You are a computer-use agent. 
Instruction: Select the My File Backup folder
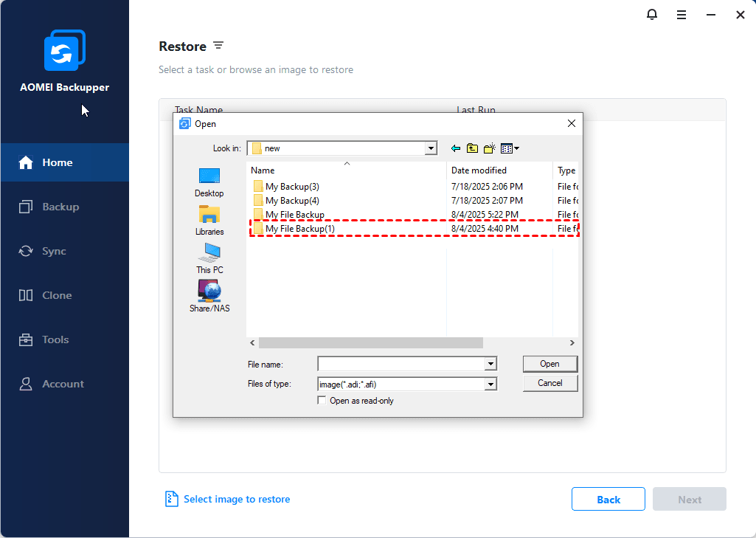414,215
